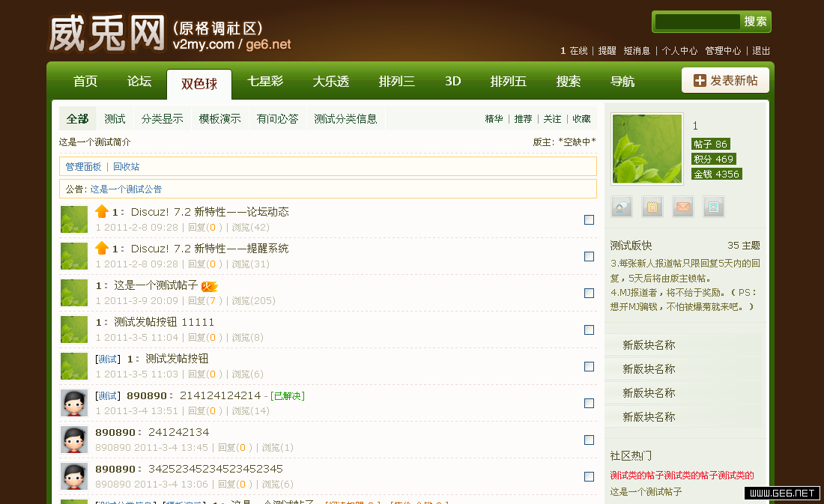Click the hot flame icon beside 这是一个测试帖子
824x504 pixels.
coord(209,286)
